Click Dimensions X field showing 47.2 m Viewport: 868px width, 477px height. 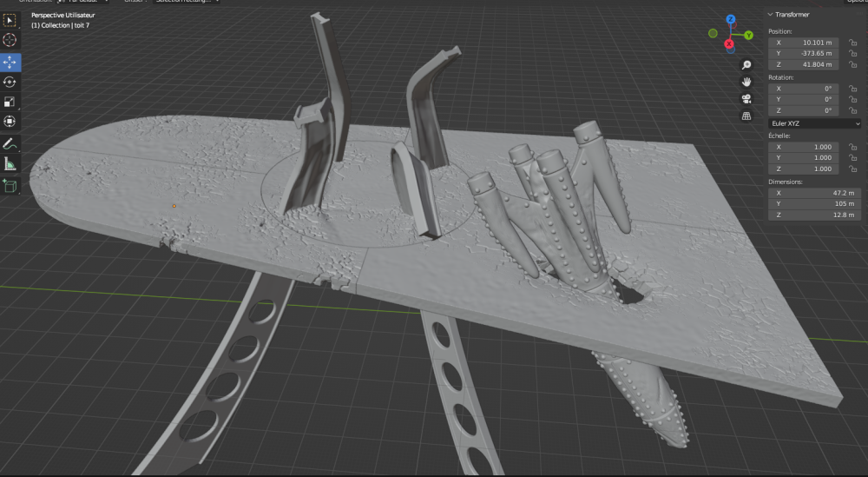point(814,193)
